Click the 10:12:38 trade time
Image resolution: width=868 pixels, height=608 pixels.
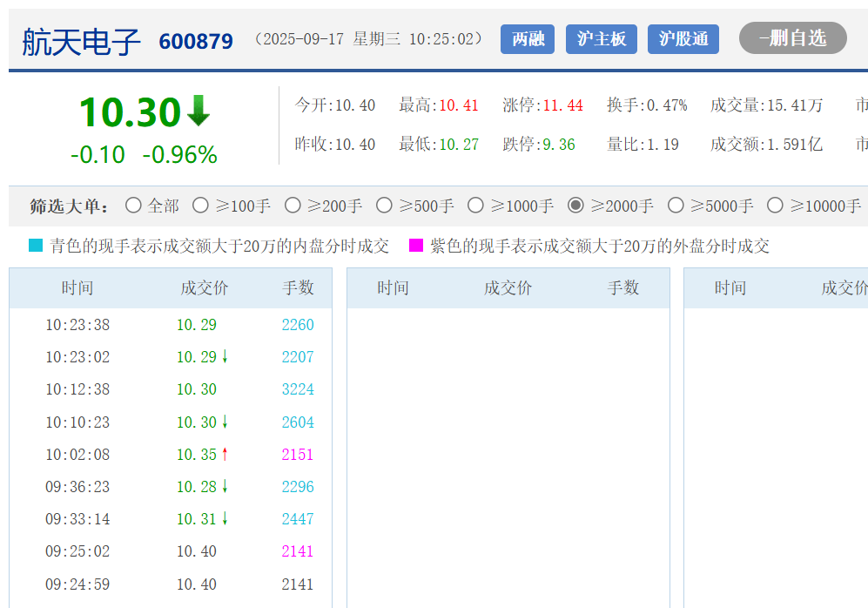77,389
